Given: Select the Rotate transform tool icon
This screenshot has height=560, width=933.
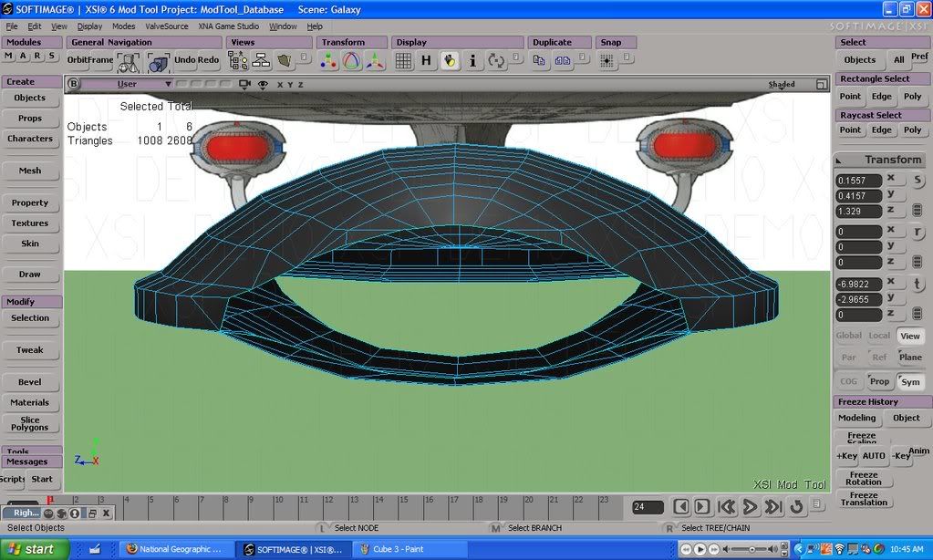Looking at the screenshot, I should [x=352, y=61].
